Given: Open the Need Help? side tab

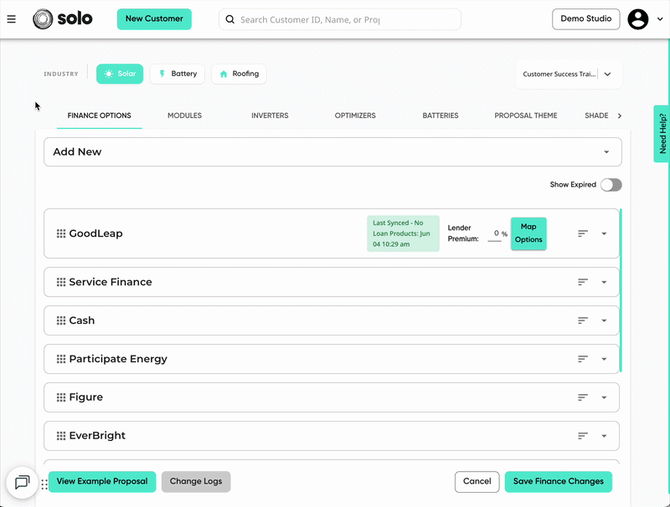Looking at the screenshot, I should (x=661, y=134).
